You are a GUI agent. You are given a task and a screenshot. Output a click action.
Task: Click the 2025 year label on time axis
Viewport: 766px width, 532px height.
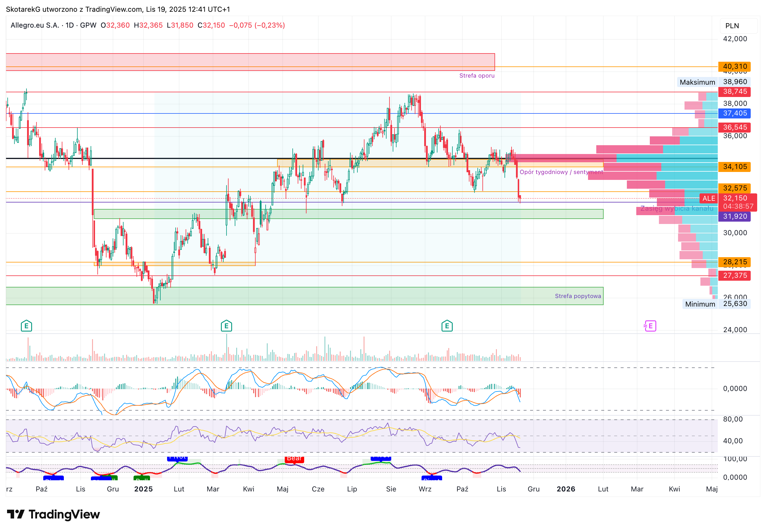click(x=144, y=489)
